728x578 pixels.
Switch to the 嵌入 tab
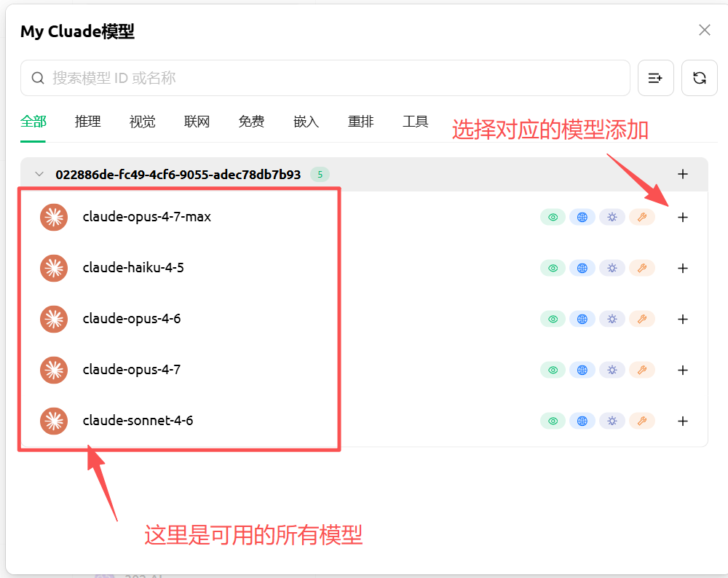306,122
